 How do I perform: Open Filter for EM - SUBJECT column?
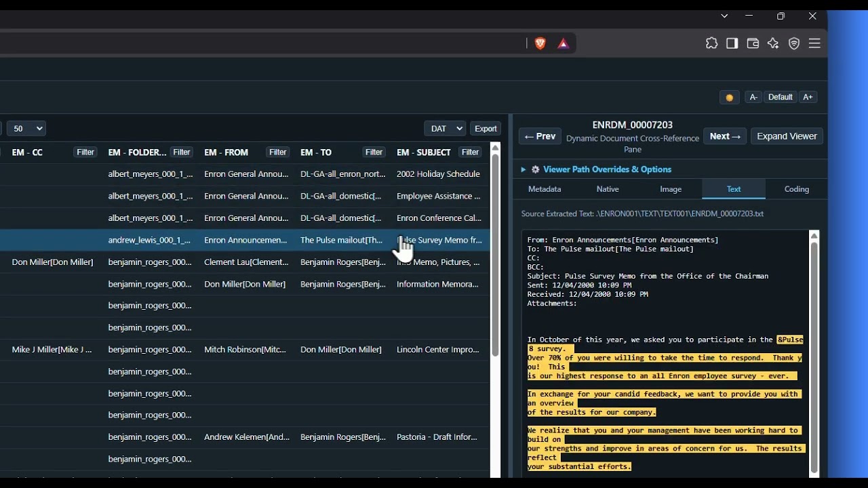coord(471,152)
